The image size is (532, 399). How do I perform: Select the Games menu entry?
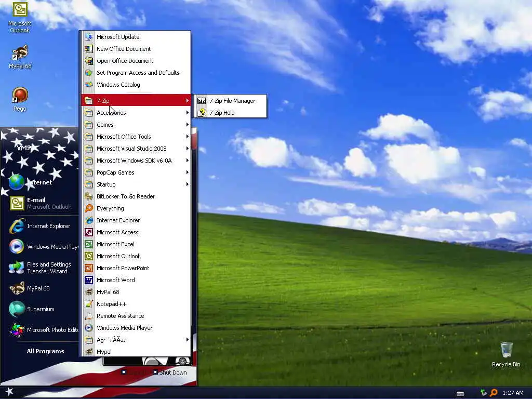[136, 125]
